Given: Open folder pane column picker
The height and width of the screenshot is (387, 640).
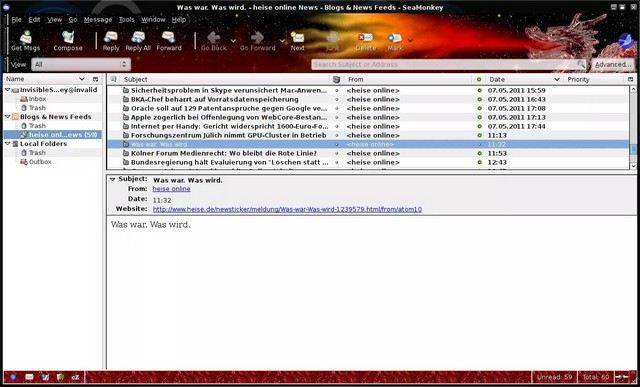Looking at the screenshot, I should coord(95,79).
